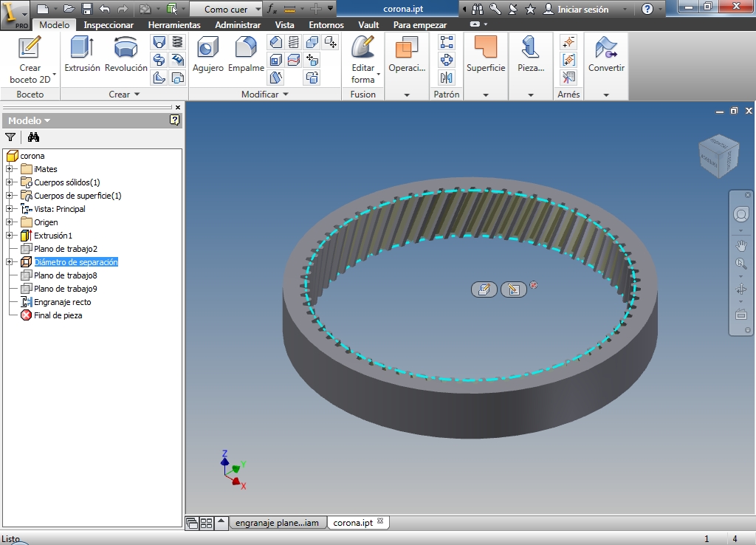Open the Crear panel dropdown arrow

coord(137,95)
